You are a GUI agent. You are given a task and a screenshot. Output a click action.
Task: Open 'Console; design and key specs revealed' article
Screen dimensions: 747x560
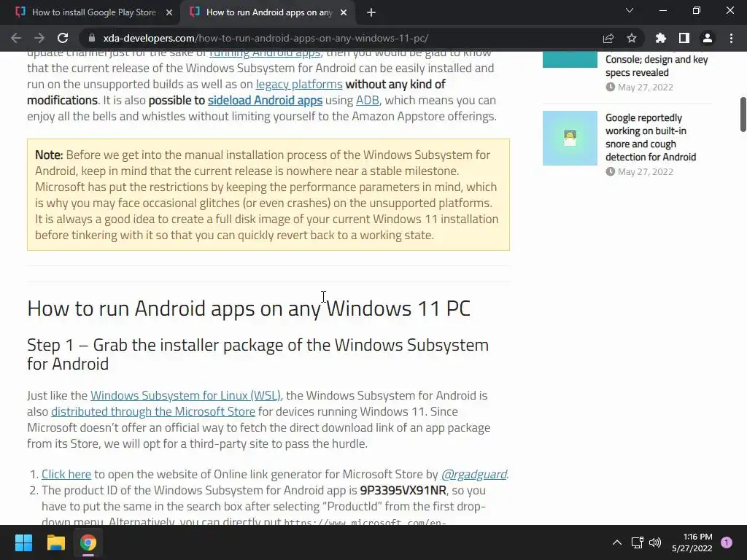coord(657,66)
